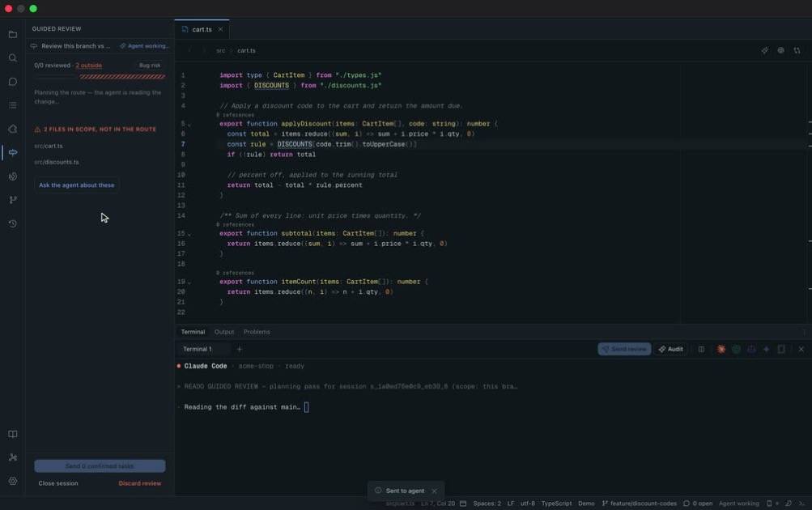Collapse the applyDiscount function at line 5

coord(189,125)
